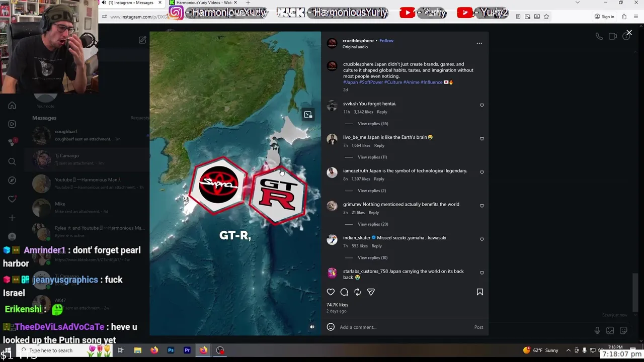Screen dimensions: 644x362
Task: Like starlabs_customs_758's comment
Action: [x=482, y=273]
